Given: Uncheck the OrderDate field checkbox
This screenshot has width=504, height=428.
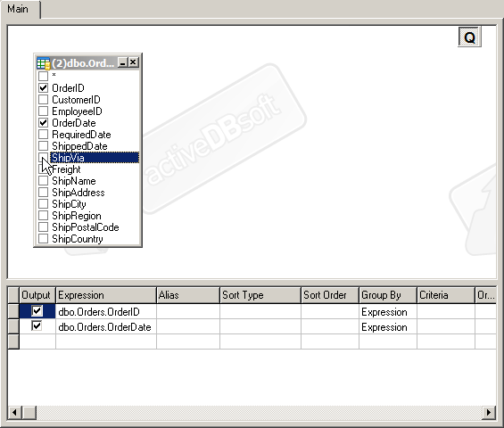Looking at the screenshot, I should click(43, 122).
